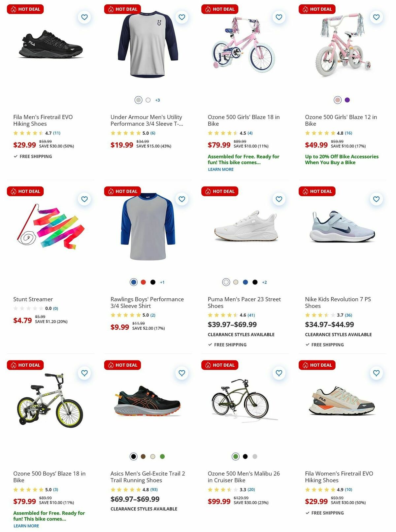Expand the +3 extra colors on the Under Armour shirt
396x532 pixels.
[x=158, y=100]
